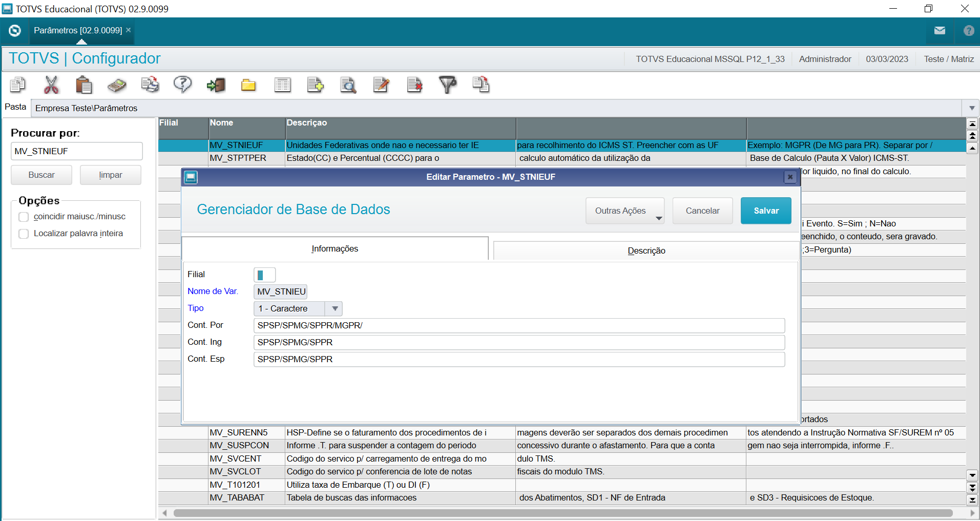Click the table grid view icon
980x521 pixels.
coord(282,85)
